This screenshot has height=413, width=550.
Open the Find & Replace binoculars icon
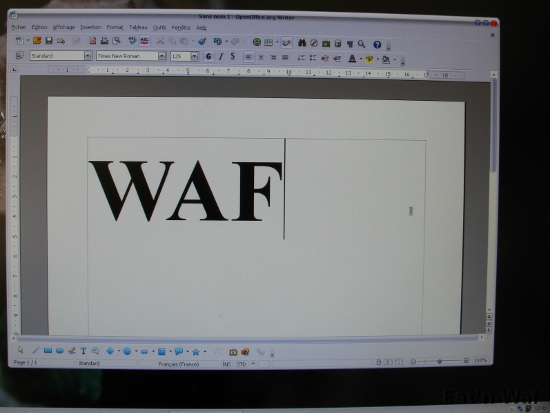click(x=302, y=43)
